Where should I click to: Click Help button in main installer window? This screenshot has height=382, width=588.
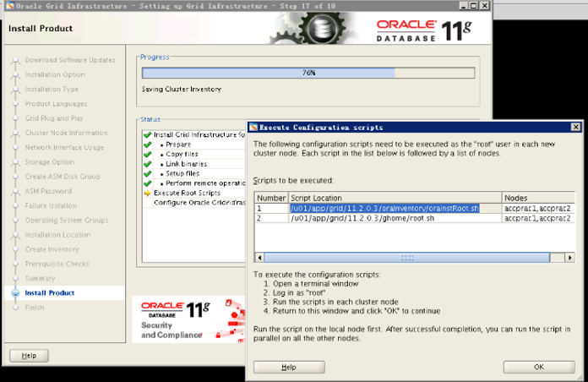[29, 356]
